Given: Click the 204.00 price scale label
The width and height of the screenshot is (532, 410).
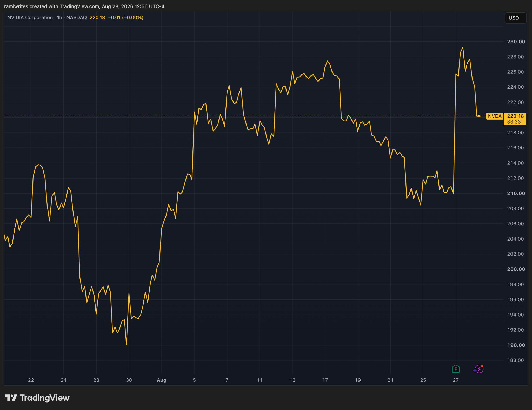Looking at the screenshot, I should tap(515, 239).
